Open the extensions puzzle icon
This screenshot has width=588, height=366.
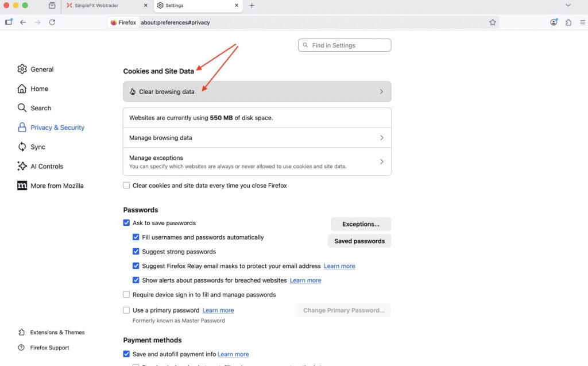pos(568,22)
